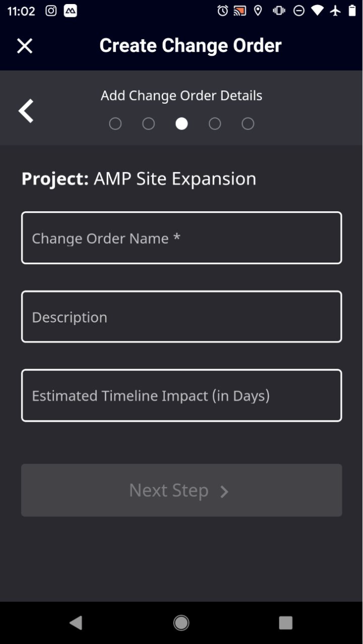Tap the Description text field
The width and height of the screenshot is (363, 644).
[181, 316]
